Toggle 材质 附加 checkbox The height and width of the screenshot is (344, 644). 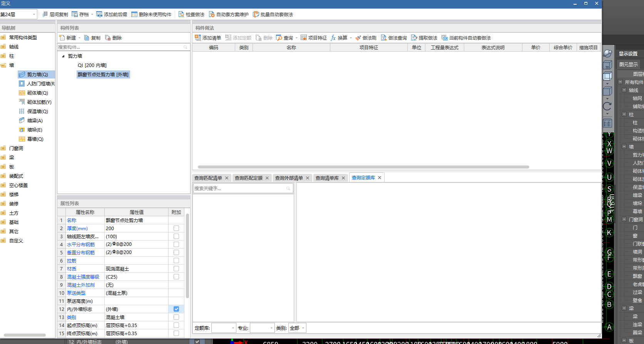176,269
